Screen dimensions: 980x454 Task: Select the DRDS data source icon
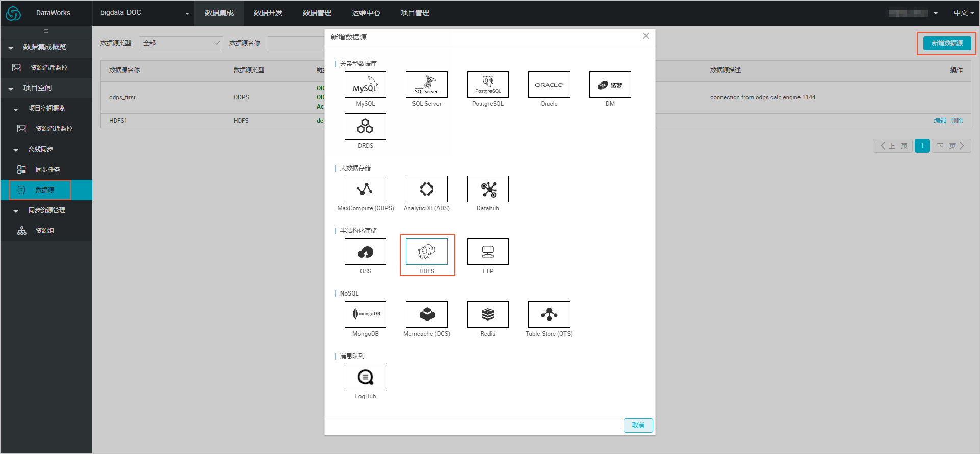click(x=365, y=126)
